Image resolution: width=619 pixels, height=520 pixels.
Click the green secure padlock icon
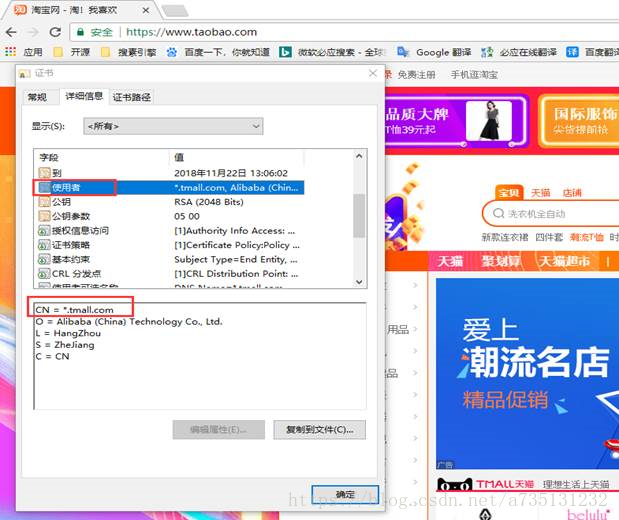point(80,32)
